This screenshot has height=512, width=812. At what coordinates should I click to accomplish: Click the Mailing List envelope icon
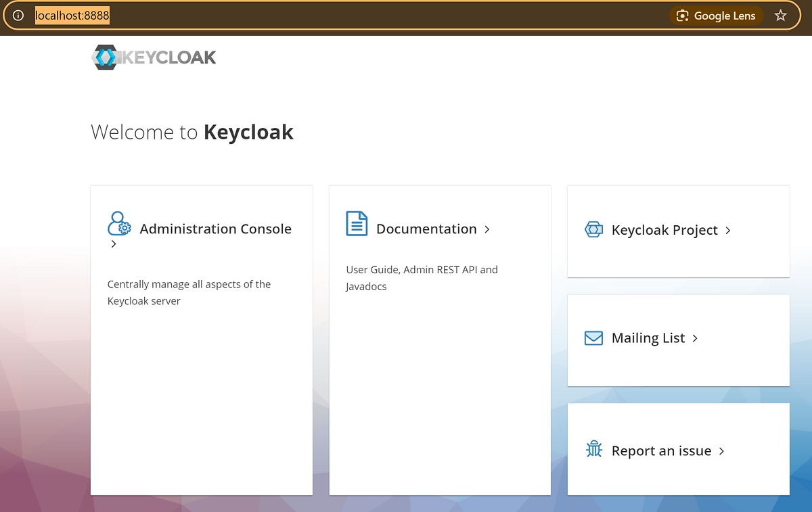593,338
